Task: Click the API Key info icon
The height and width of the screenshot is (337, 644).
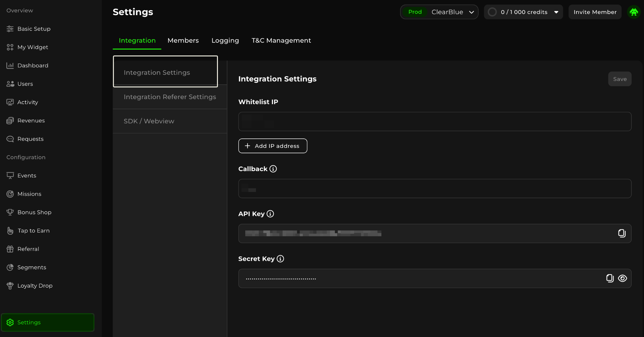Action: (270, 214)
